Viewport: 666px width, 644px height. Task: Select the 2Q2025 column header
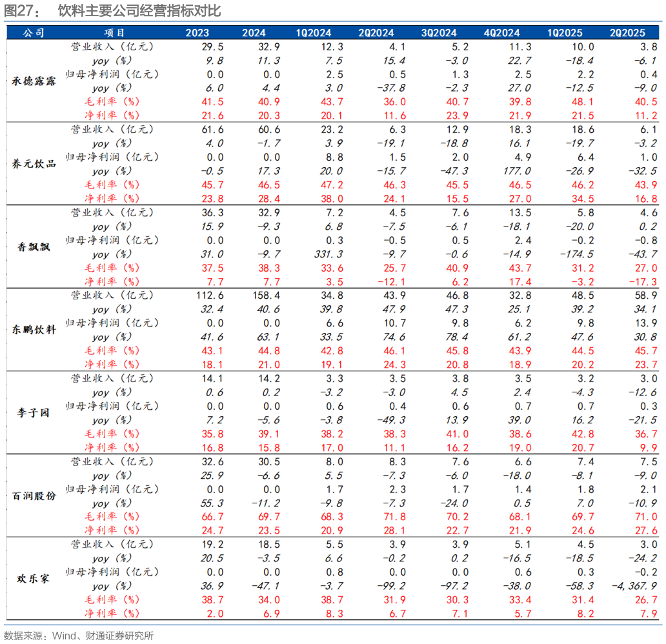628,33
